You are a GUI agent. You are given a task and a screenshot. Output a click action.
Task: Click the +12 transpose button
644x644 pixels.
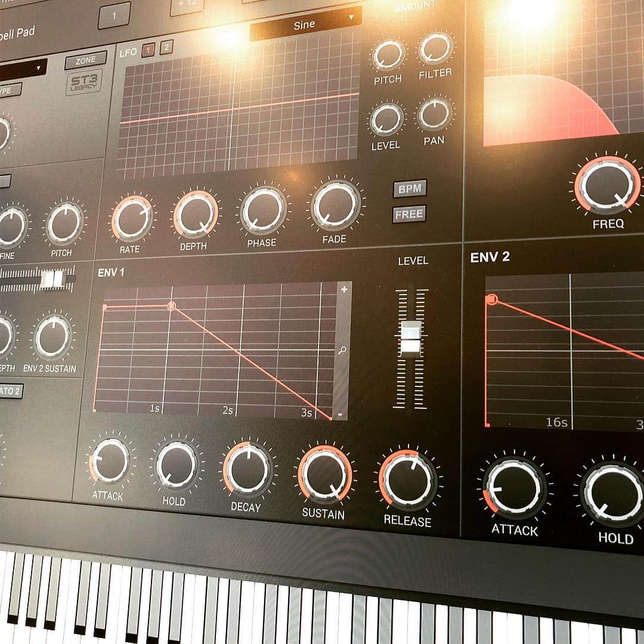pos(187,6)
